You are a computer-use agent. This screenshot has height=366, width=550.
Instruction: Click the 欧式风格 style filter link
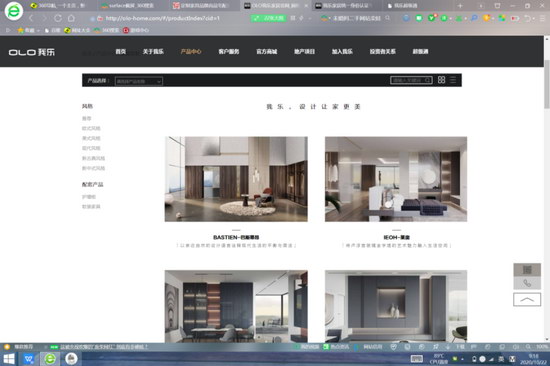[x=91, y=128]
